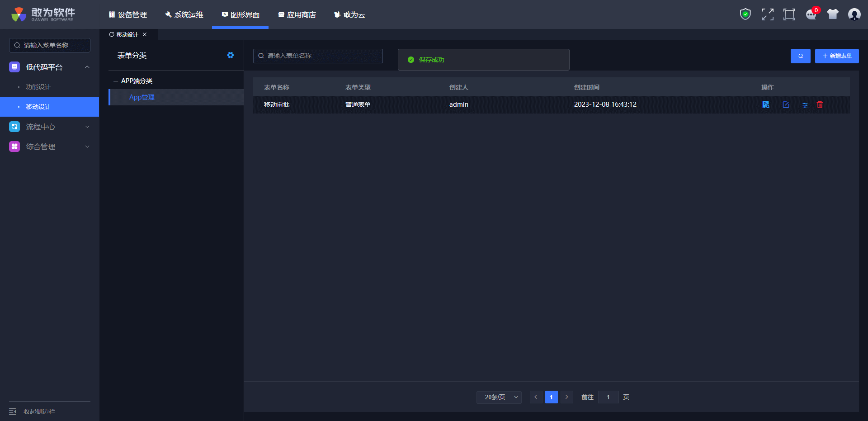Focus the form name search field
The height and width of the screenshot is (421, 868).
pos(318,56)
